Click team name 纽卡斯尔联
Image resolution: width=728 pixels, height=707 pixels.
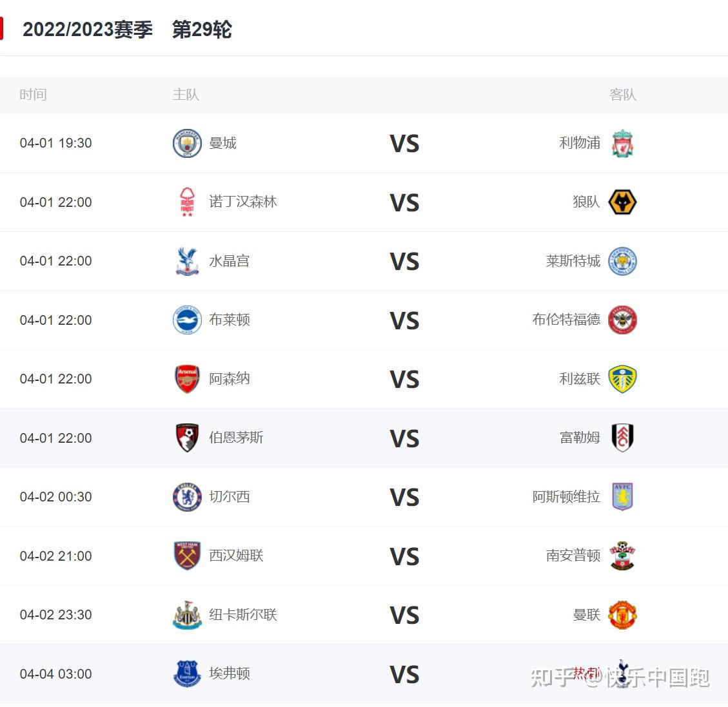point(243,614)
